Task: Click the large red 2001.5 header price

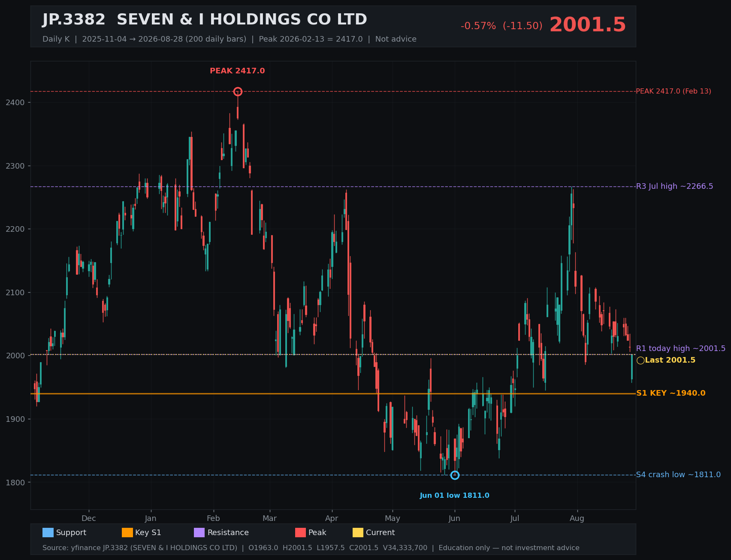Action: [x=588, y=25]
